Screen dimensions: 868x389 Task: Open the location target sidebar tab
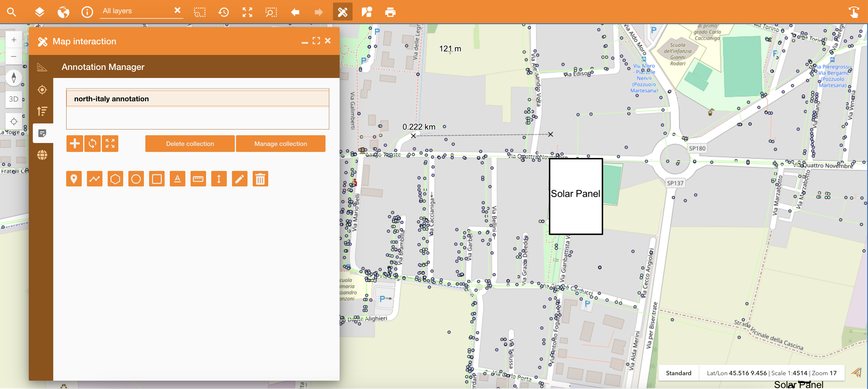coord(42,89)
